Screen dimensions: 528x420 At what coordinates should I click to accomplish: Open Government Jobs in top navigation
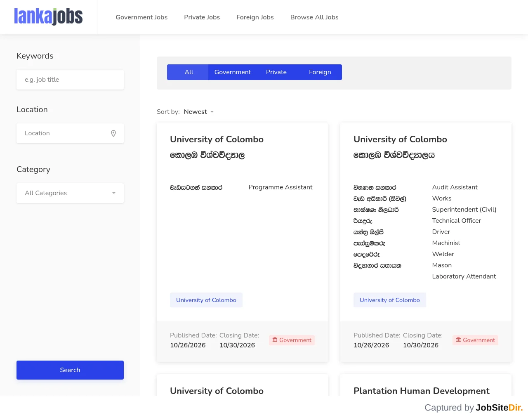tap(141, 17)
